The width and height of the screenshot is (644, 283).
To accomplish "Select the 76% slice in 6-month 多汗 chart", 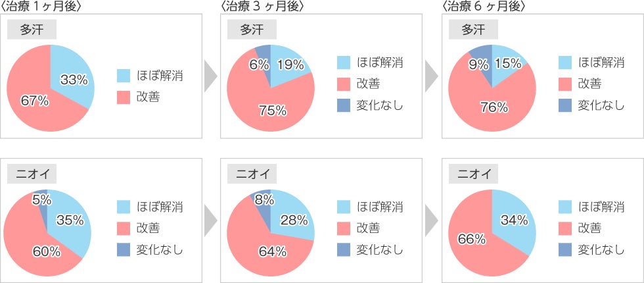I will (x=494, y=108).
